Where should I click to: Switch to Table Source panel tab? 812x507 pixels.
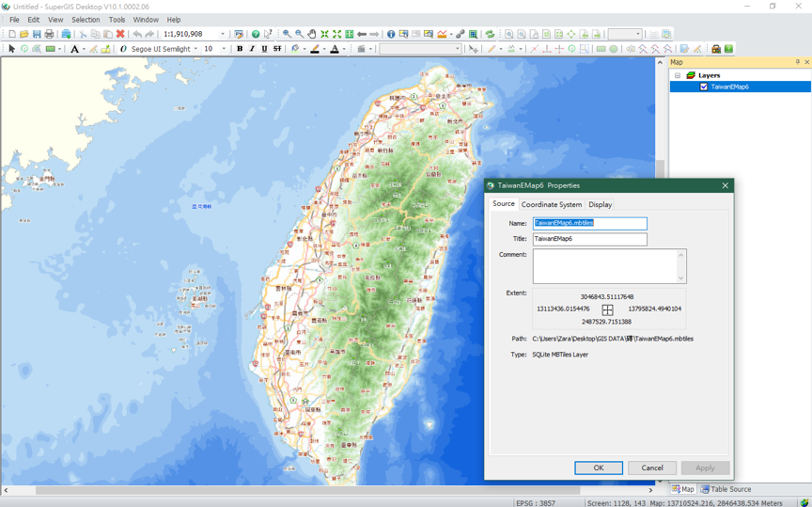click(x=726, y=489)
